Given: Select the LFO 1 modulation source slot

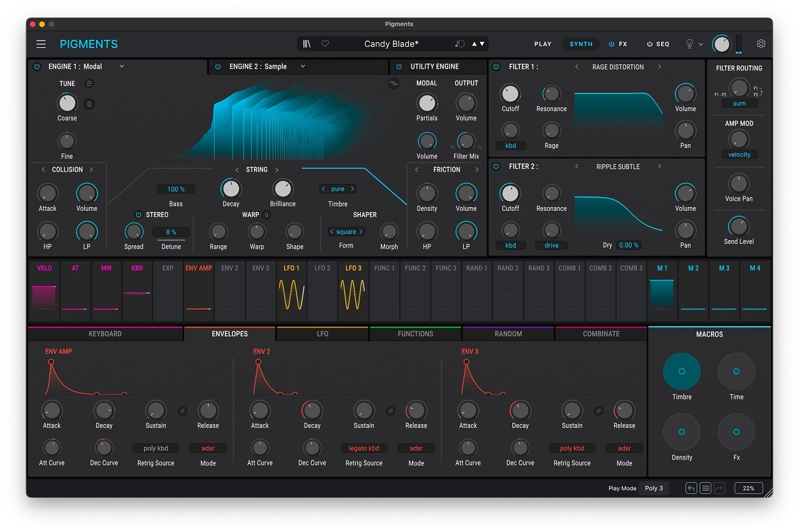Looking at the screenshot, I should click(292, 291).
